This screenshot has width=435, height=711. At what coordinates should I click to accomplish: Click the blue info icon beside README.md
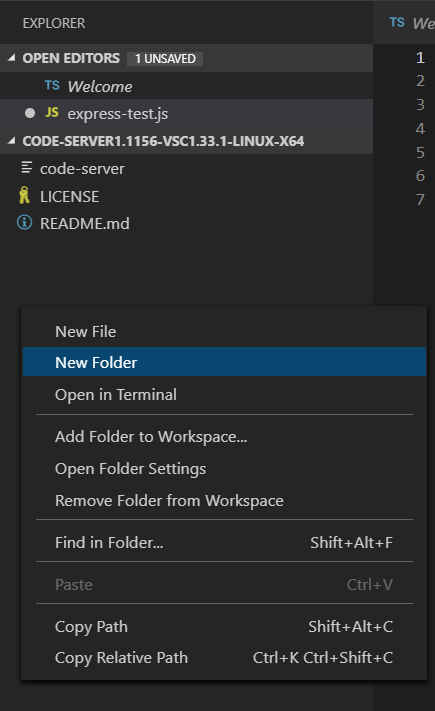click(x=24, y=223)
